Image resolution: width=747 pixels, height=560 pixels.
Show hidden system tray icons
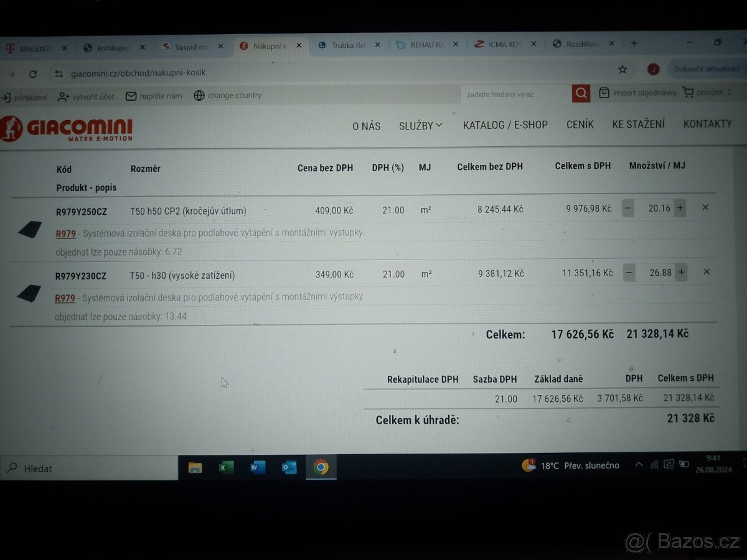[639, 464]
